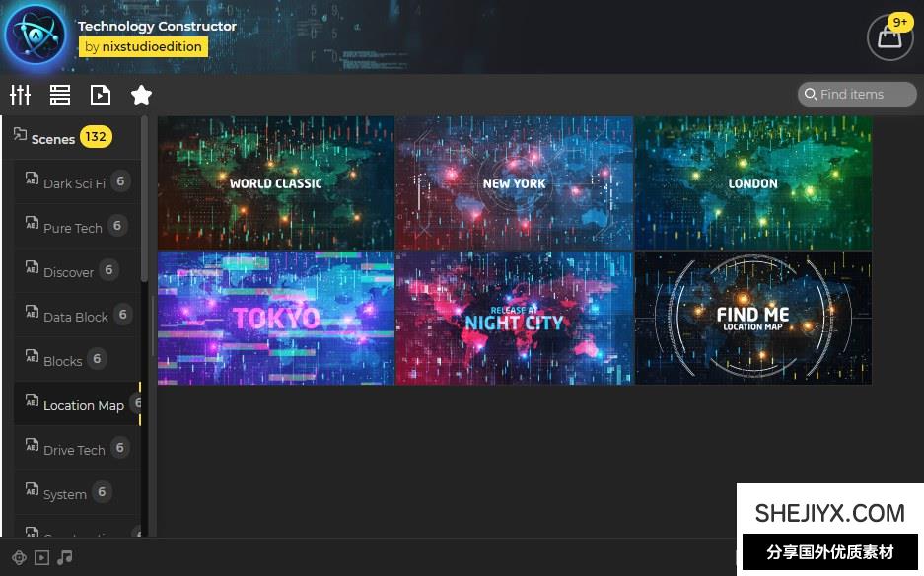Choose the Tokyo scene thumbnail
The width and height of the screenshot is (924, 576).
276,317
